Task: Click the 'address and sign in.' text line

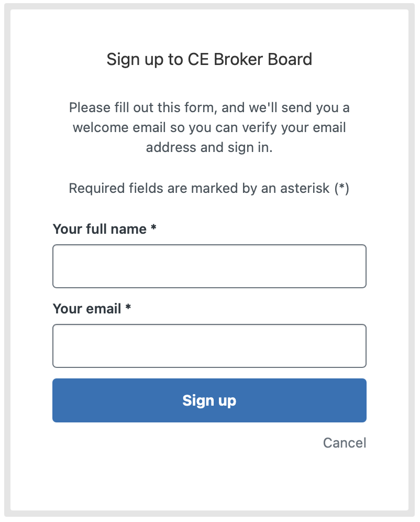Action: click(209, 147)
